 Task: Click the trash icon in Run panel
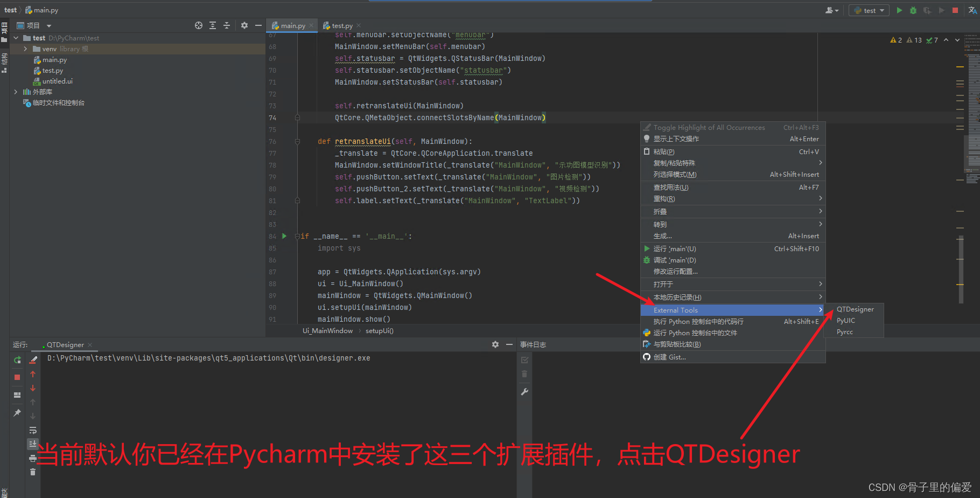[33, 472]
